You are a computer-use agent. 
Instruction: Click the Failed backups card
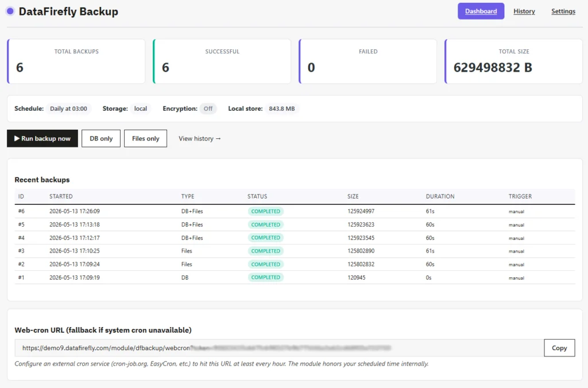click(368, 61)
